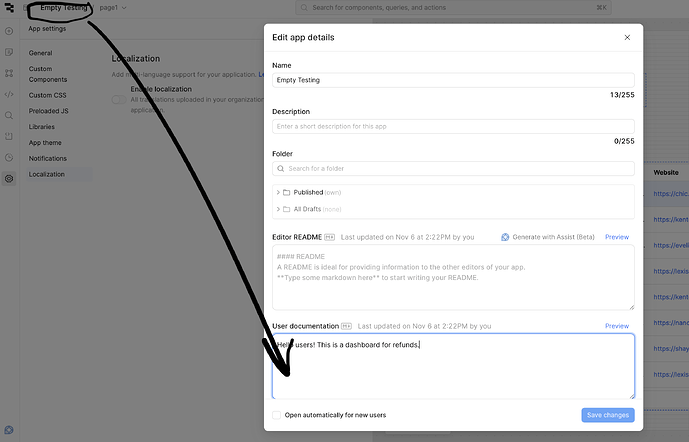Click the Save changes button
The height and width of the screenshot is (442, 689).
tap(607, 415)
